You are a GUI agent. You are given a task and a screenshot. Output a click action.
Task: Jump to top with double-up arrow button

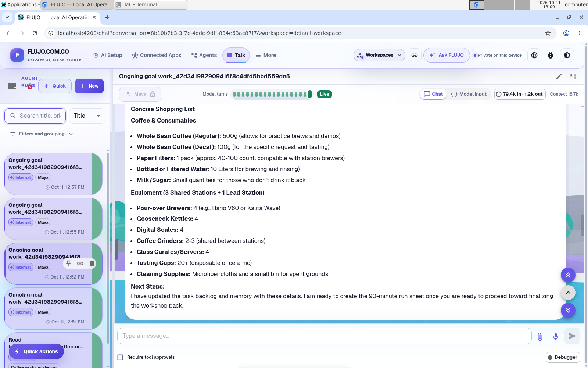point(568,275)
